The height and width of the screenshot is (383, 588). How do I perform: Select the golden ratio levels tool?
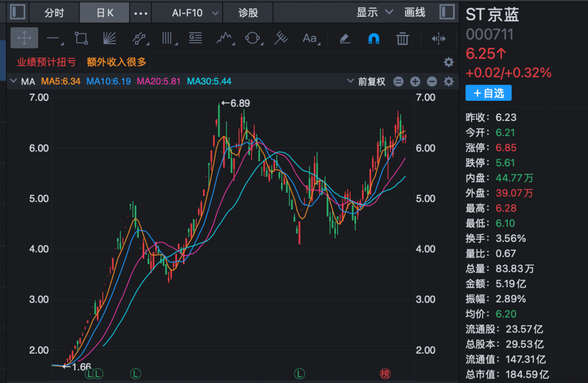click(x=195, y=38)
